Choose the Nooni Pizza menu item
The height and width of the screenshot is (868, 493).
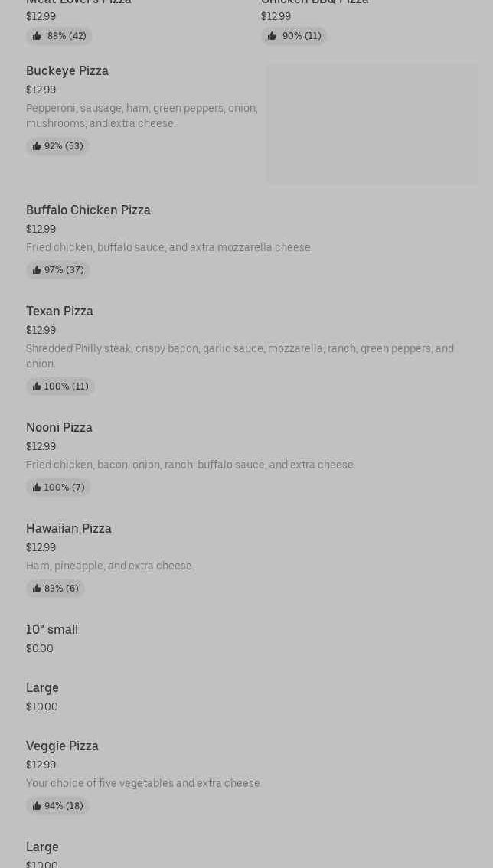(59, 427)
